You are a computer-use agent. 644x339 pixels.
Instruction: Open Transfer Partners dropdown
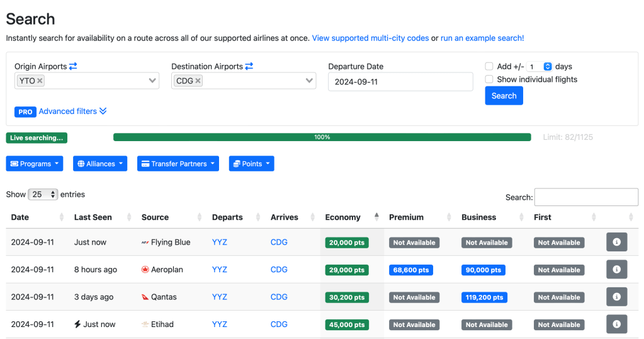(178, 164)
